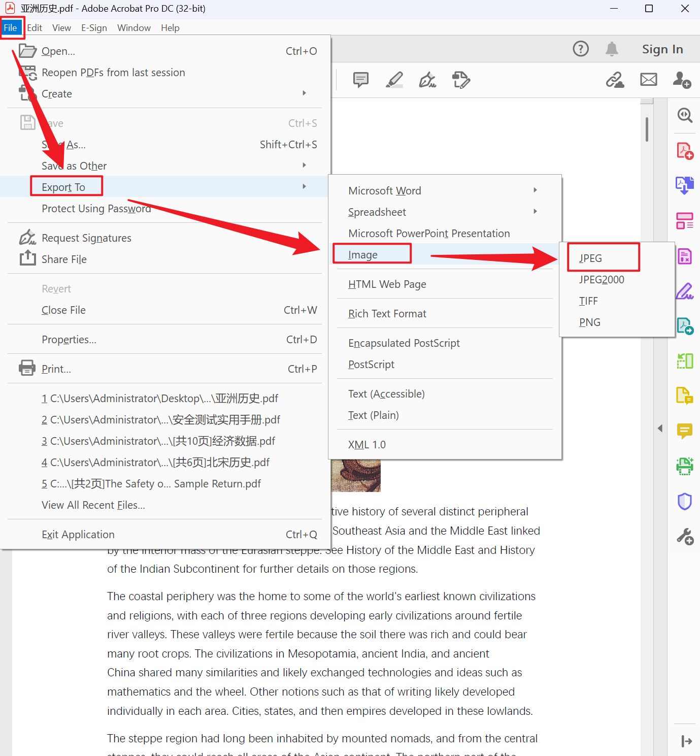Open the magnifier search tool in sidebar
Screen dimensions: 700x756
(685, 115)
